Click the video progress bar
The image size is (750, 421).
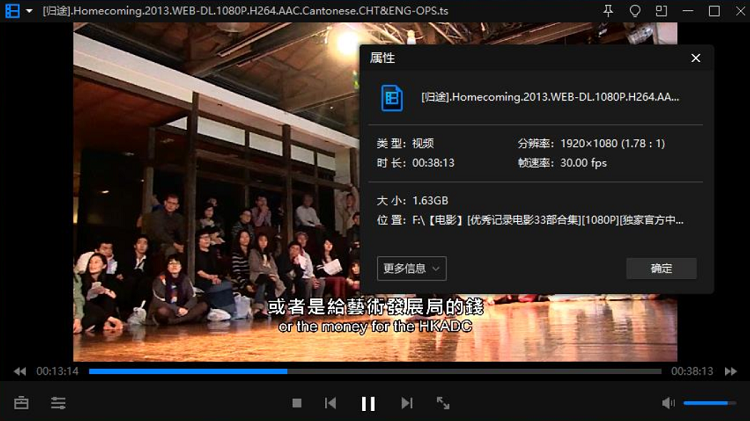point(375,371)
